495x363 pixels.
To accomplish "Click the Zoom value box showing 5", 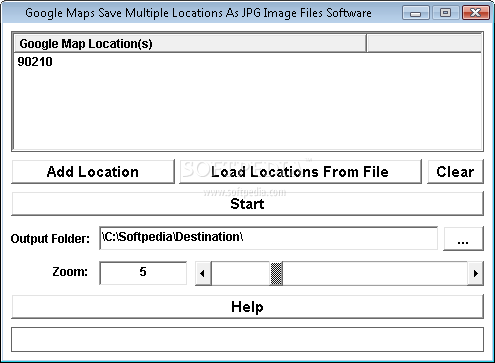I will point(143,273).
